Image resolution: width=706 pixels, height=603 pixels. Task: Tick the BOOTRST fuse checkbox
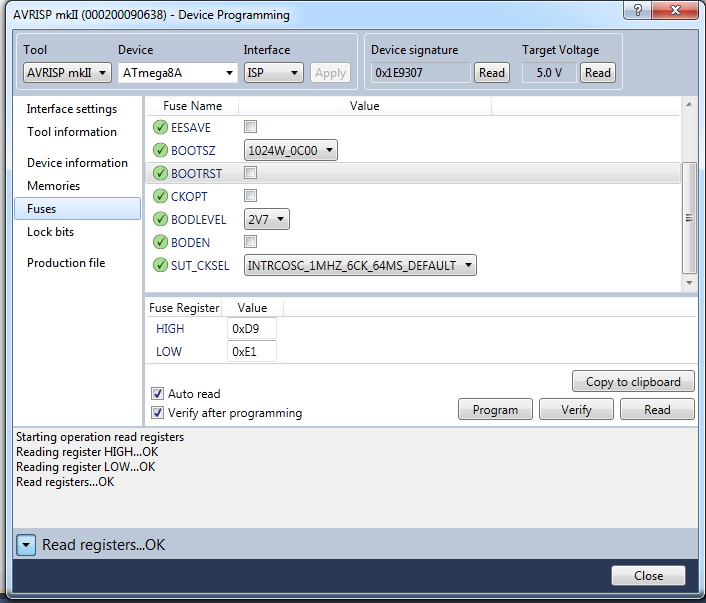tap(250, 172)
